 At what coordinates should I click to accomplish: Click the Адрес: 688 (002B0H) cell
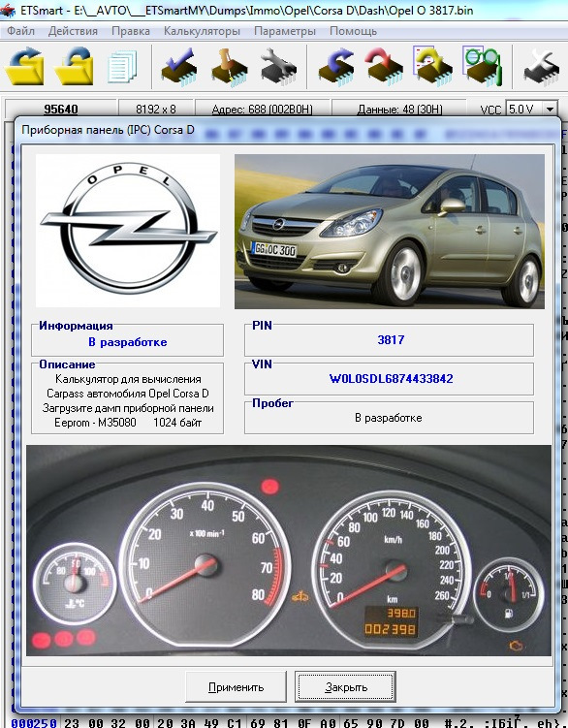point(262,110)
